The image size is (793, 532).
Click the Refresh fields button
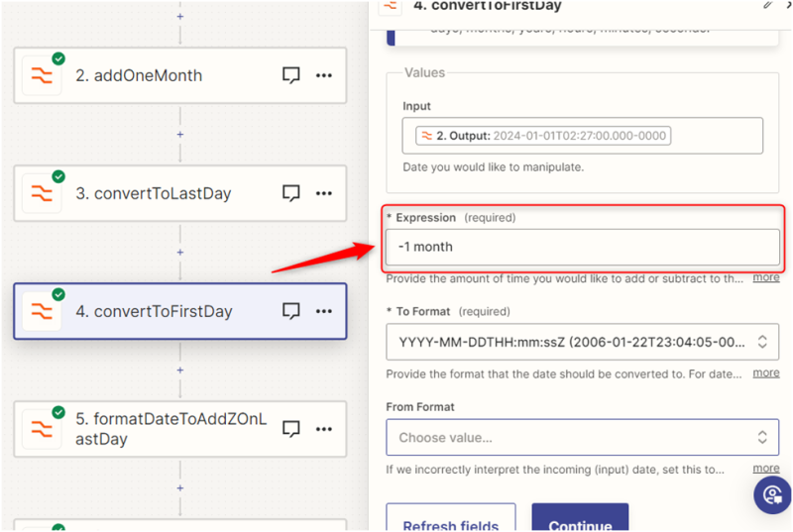[450, 520]
